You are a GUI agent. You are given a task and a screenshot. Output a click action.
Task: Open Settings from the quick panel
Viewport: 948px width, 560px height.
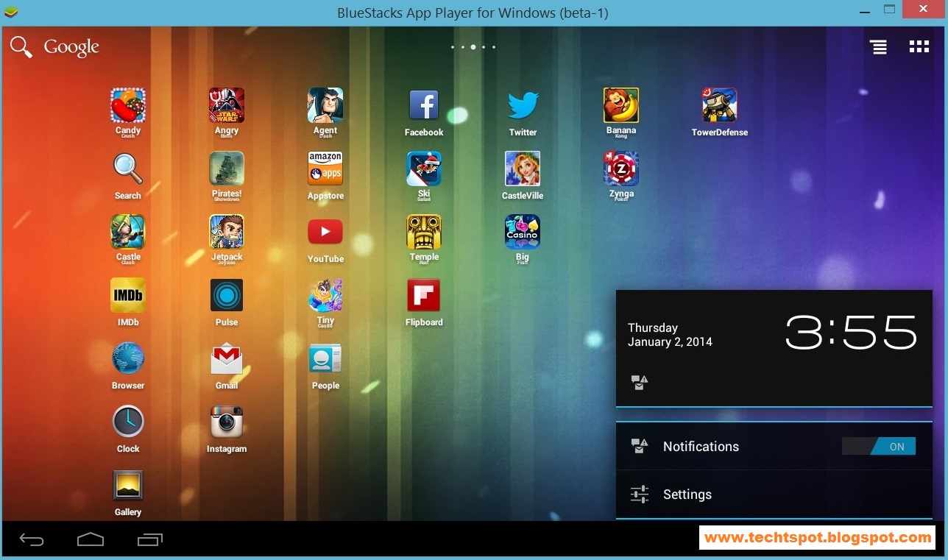point(774,495)
